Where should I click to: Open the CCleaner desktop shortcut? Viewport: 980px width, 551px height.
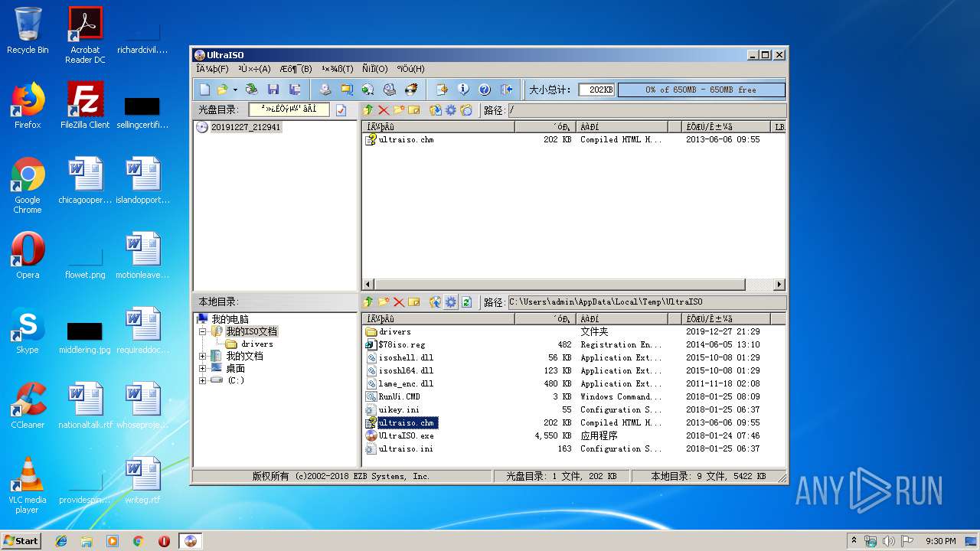pyautogui.click(x=28, y=406)
